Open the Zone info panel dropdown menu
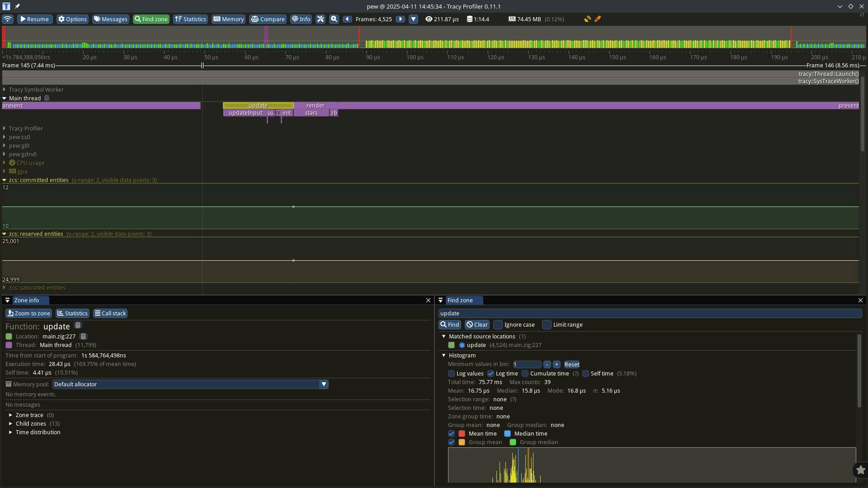 (7, 300)
